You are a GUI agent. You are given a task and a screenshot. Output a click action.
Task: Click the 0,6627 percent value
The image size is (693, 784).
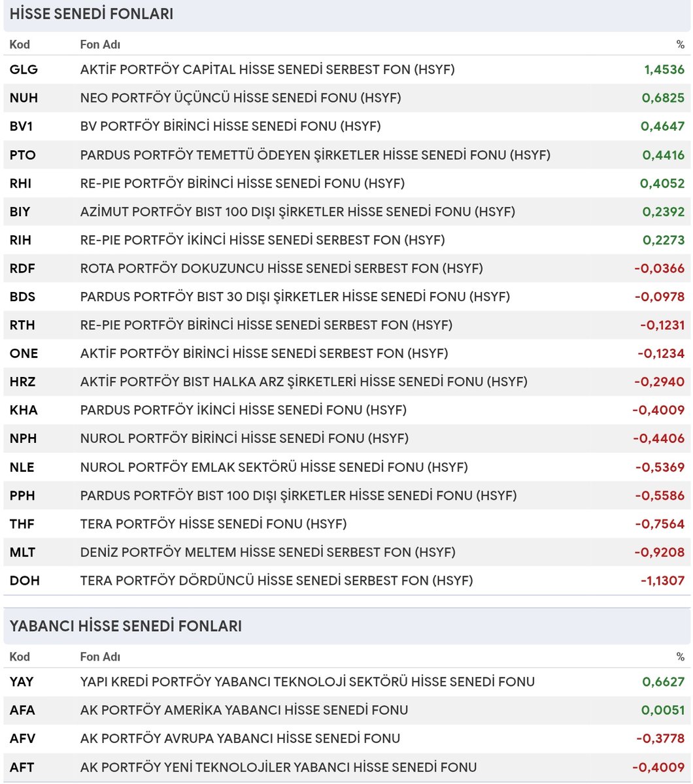(x=664, y=682)
